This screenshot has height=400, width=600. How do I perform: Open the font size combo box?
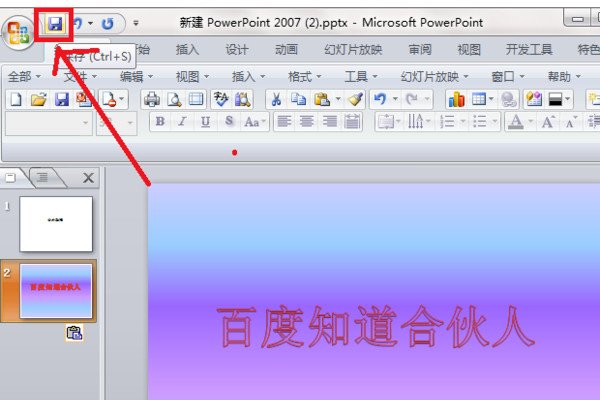pos(116,123)
